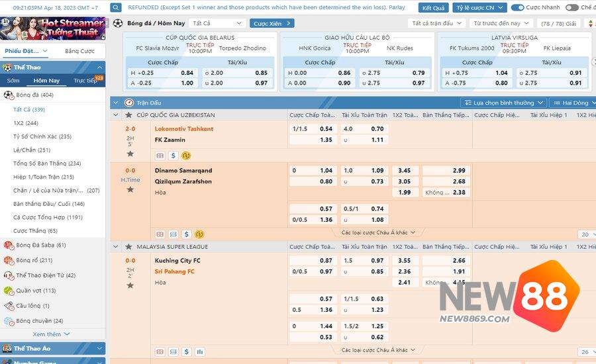Toggle the switch right of Cược Nhanh
Viewport: 596px width, 364px height.
point(571,8)
